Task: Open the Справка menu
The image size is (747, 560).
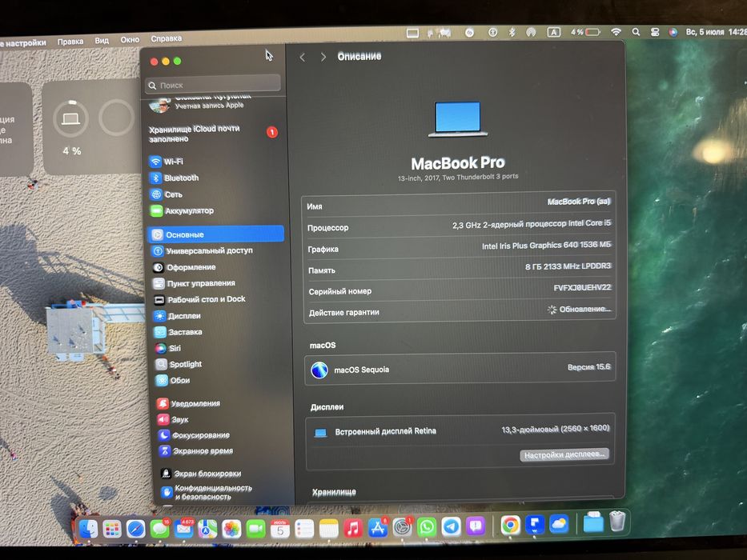Action: 166,38
